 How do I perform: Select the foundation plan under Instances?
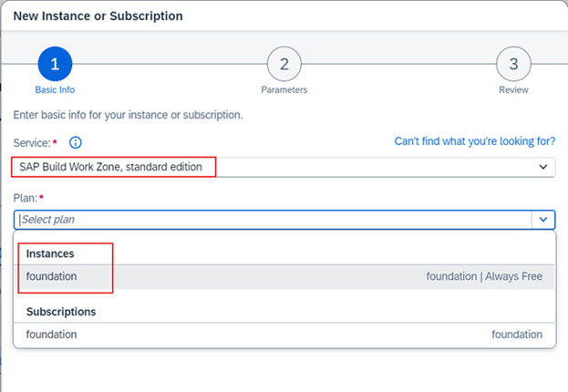(x=52, y=276)
